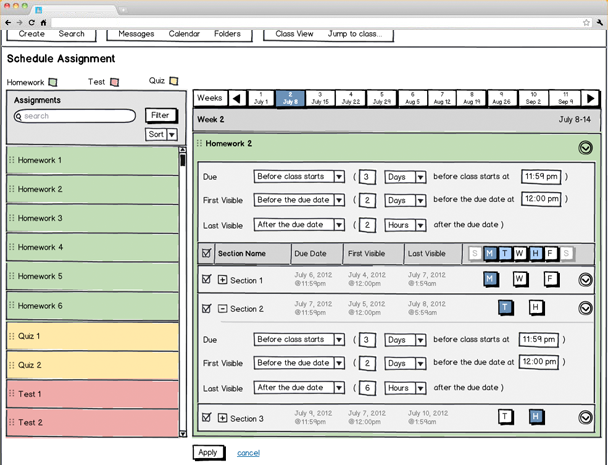This screenshot has height=465, width=608.
Task: Open the Calendar menu item
Action: tap(184, 34)
